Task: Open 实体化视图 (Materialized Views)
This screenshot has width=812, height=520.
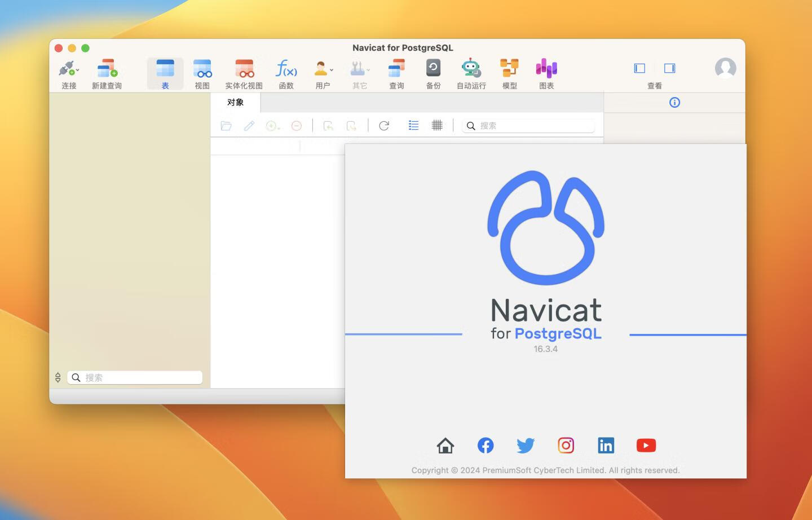Action: point(243,72)
